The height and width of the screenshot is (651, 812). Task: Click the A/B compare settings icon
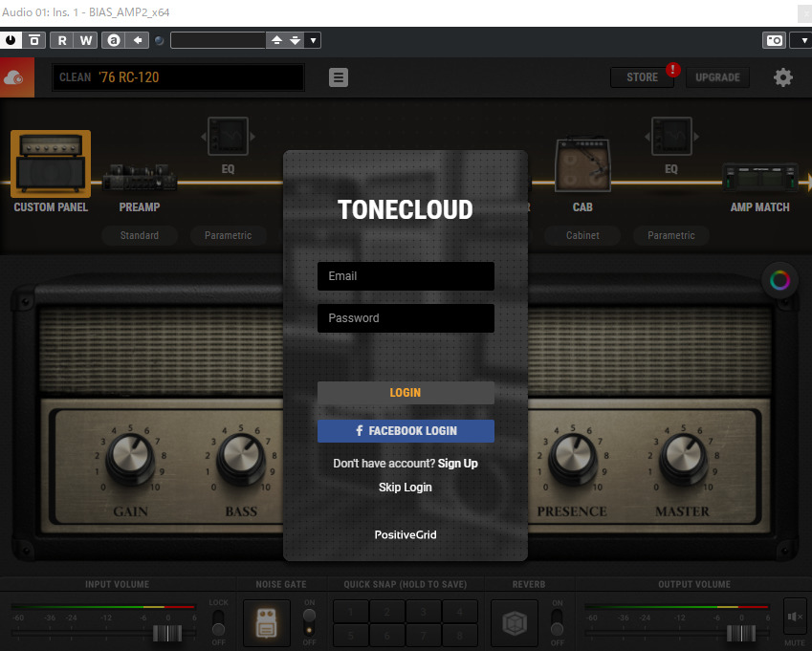(34, 40)
